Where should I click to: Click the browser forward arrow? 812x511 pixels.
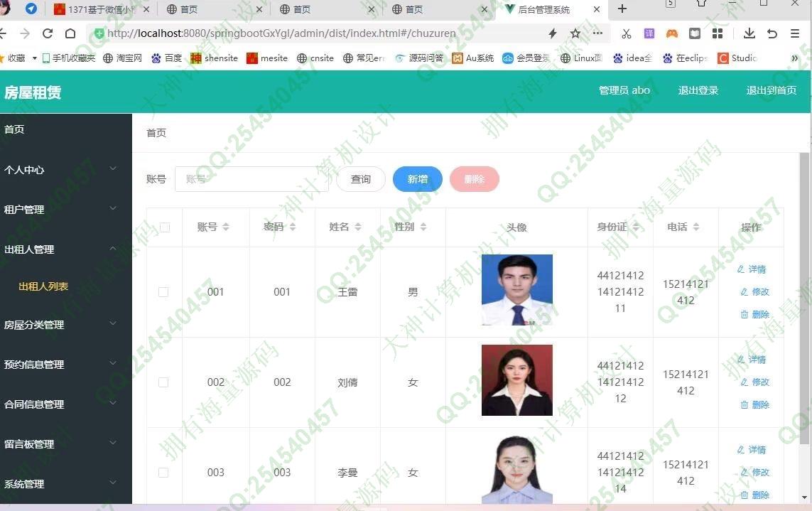coord(24,33)
